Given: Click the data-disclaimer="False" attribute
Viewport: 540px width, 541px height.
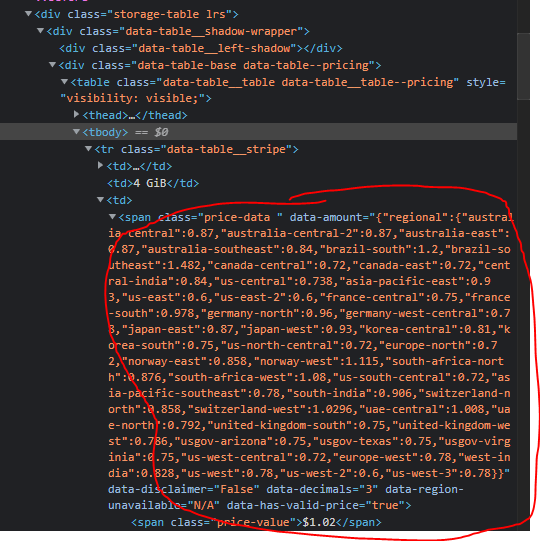Looking at the screenshot, I should [x=184, y=489].
